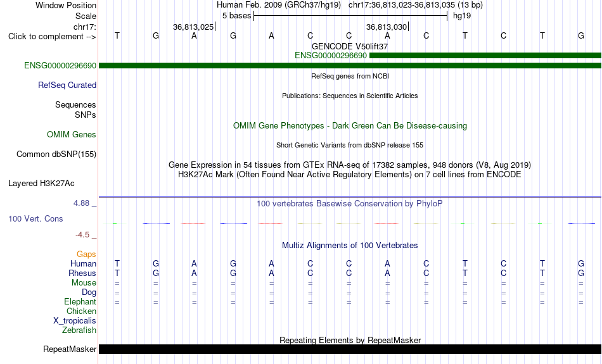Image resolution: width=602 pixels, height=364 pixels.
Task: Open Common dbSNP(155) track label
Action: click(56, 154)
